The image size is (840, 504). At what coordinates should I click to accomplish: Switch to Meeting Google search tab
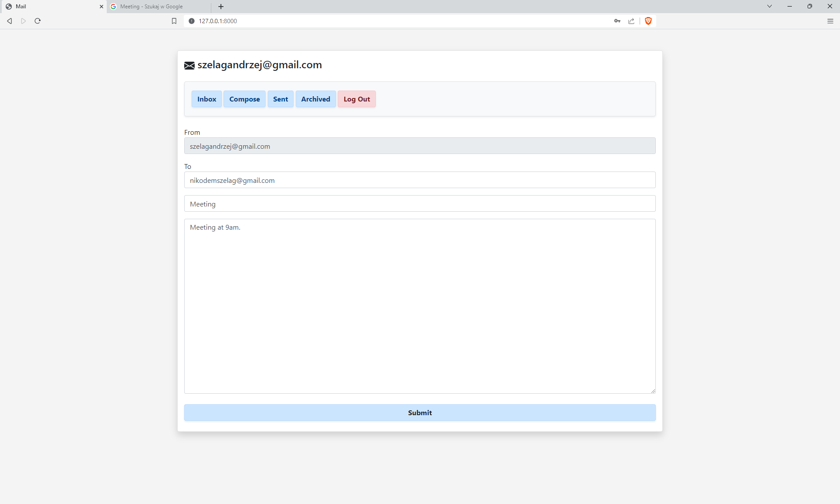point(151,7)
